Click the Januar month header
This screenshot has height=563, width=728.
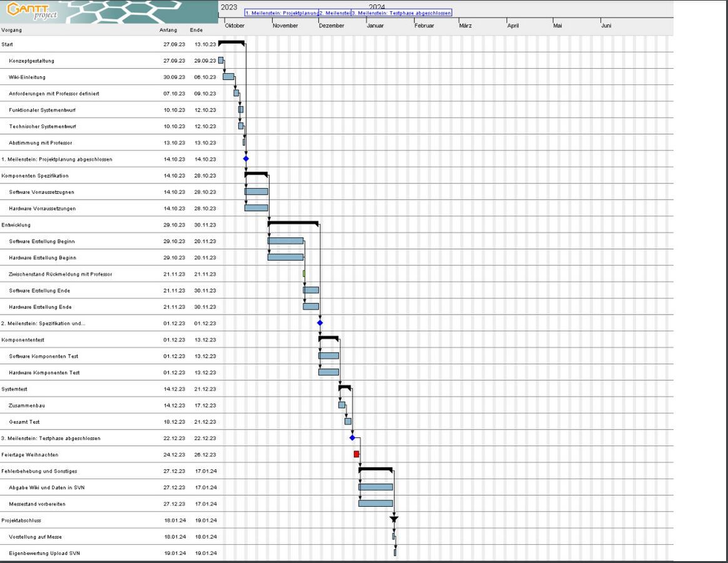tap(376, 26)
